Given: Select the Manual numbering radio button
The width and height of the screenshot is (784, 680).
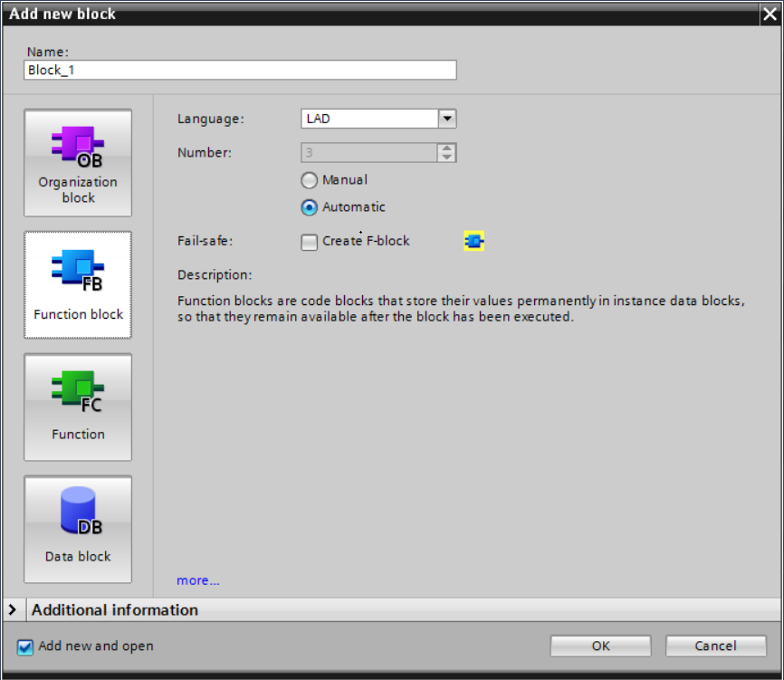Looking at the screenshot, I should pyautogui.click(x=309, y=180).
